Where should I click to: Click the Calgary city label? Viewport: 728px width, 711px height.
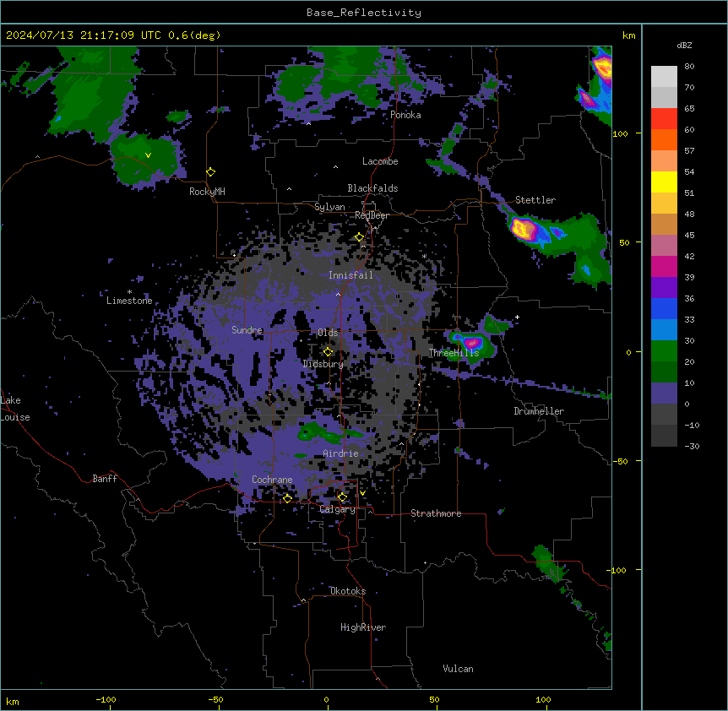click(x=338, y=509)
